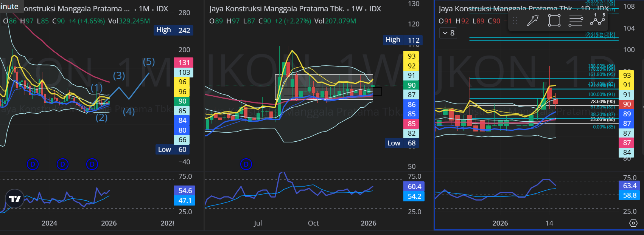Click 14 on daily chart time axis
This screenshot has height=235, width=644.
click(549, 223)
